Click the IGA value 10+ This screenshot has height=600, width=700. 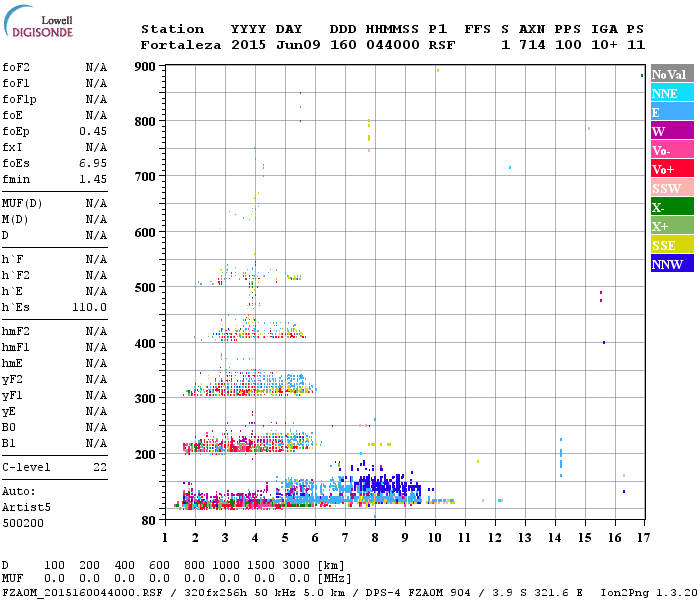point(604,45)
